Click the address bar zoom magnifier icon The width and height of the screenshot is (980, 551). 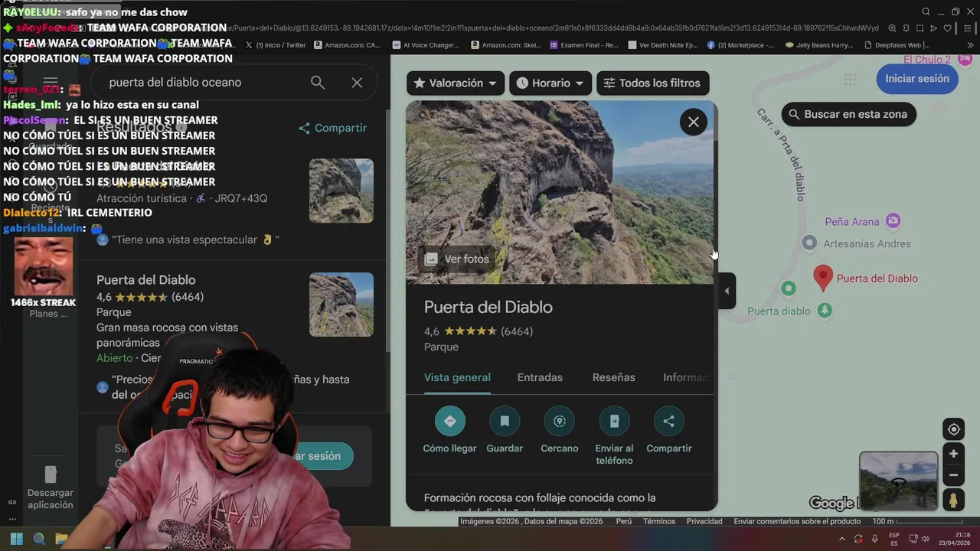[x=892, y=28]
